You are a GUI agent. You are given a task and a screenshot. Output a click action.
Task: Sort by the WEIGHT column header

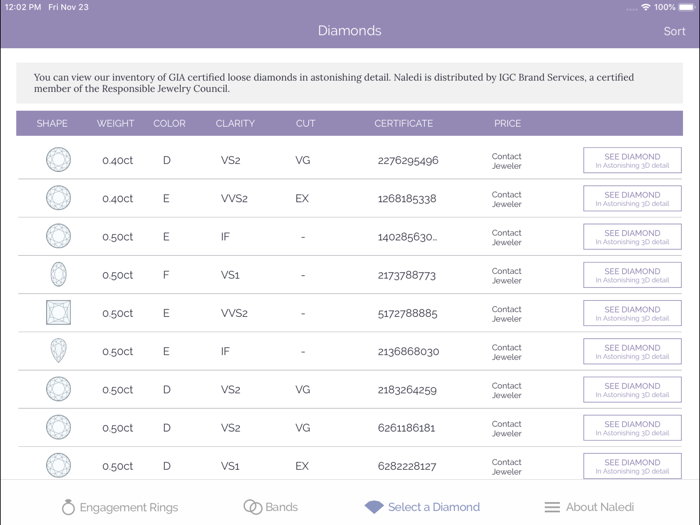[115, 124]
